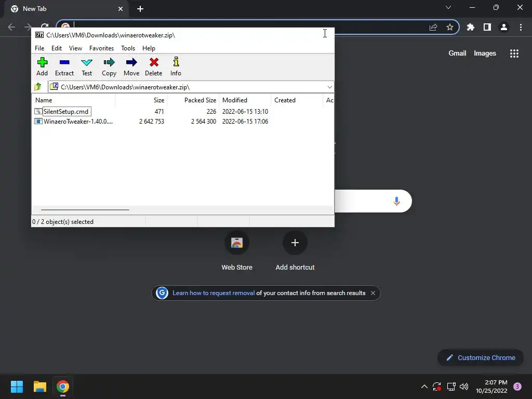This screenshot has height=399, width=532.
Task: Start voice search with microphone icon
Action: [396, 201]
